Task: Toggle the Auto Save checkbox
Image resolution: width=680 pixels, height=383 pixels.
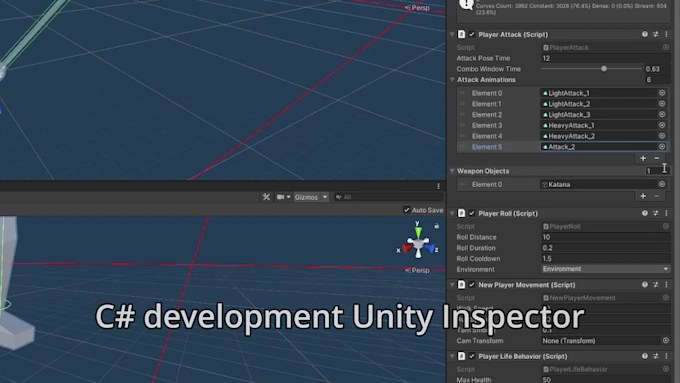Action: 406,210
